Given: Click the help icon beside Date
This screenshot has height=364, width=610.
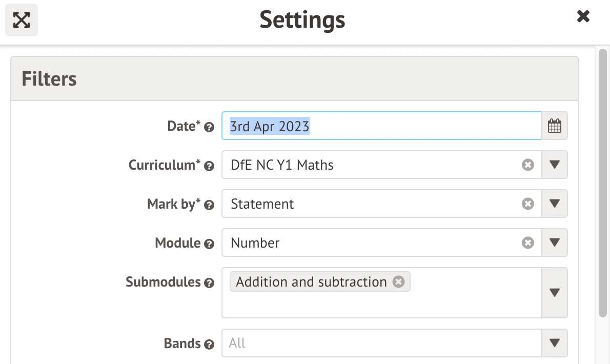Looking at the screenshot, I should point(209,127).
